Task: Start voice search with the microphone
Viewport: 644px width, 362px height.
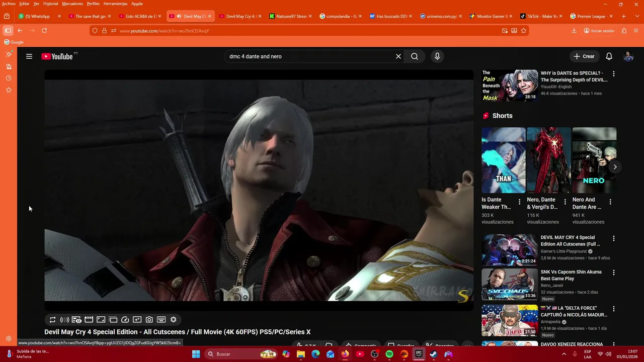Action: (x=437, y=56)
